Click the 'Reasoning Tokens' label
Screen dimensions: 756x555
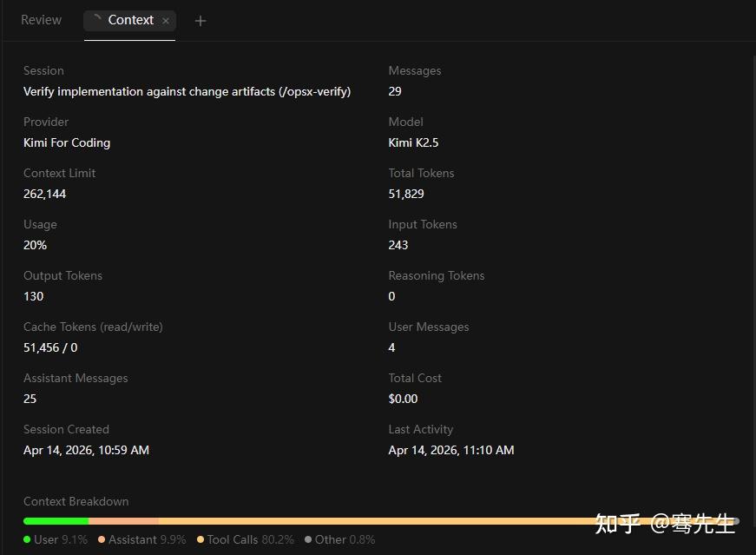(x=437, y=275)
